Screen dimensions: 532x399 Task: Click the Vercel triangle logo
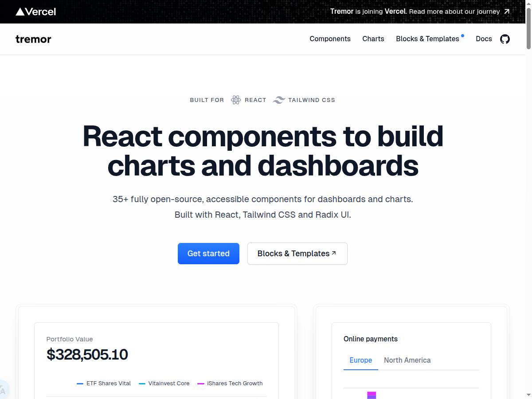pyautogui.click(x=20, y=12)
